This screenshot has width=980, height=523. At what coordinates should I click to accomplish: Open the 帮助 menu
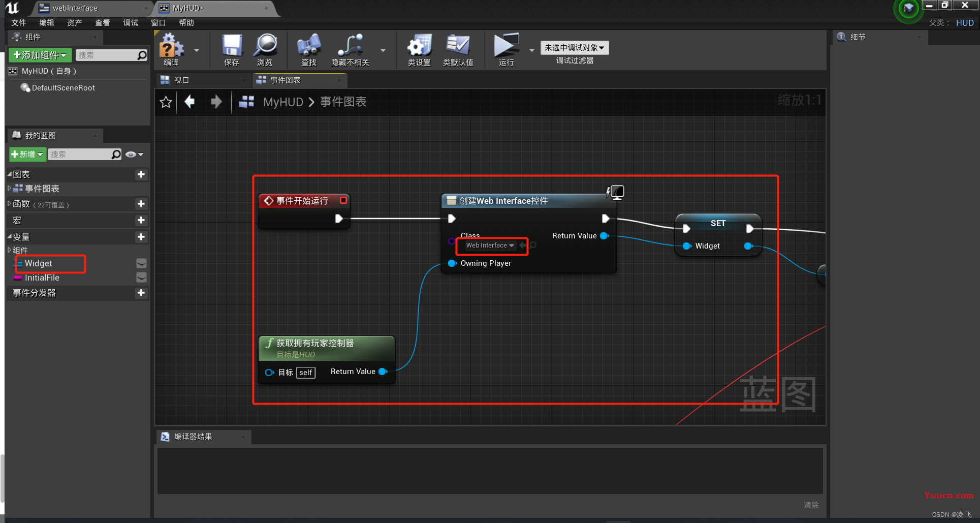(186, 23)
